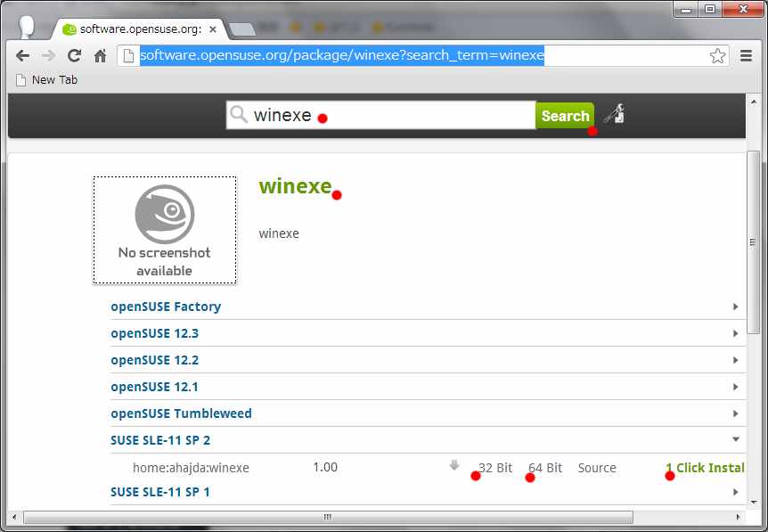Collapse the SUSE SLE-11 SP 2 section
This screenshot has height=532, width=768.
point(428,440)
